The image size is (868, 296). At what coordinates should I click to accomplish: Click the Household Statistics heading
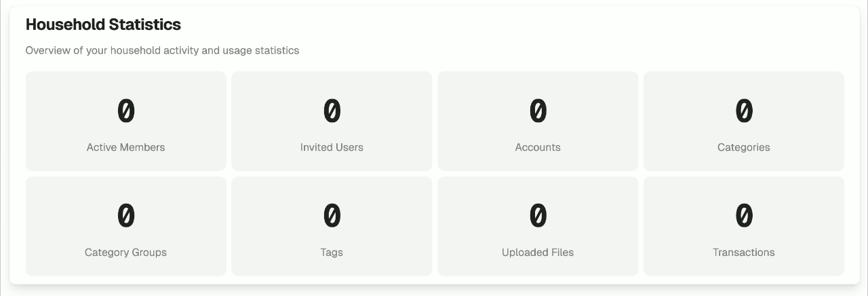pos(103,24)
